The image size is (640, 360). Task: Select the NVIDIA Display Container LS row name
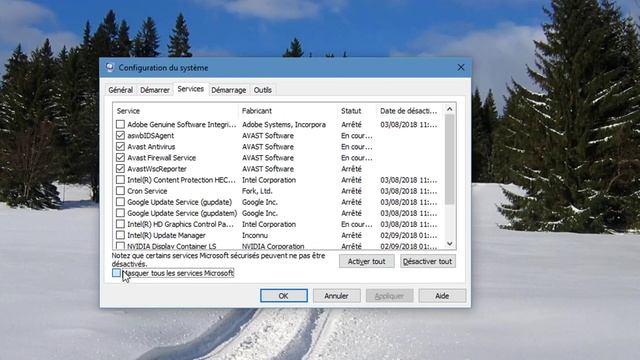tap(172, 246)
